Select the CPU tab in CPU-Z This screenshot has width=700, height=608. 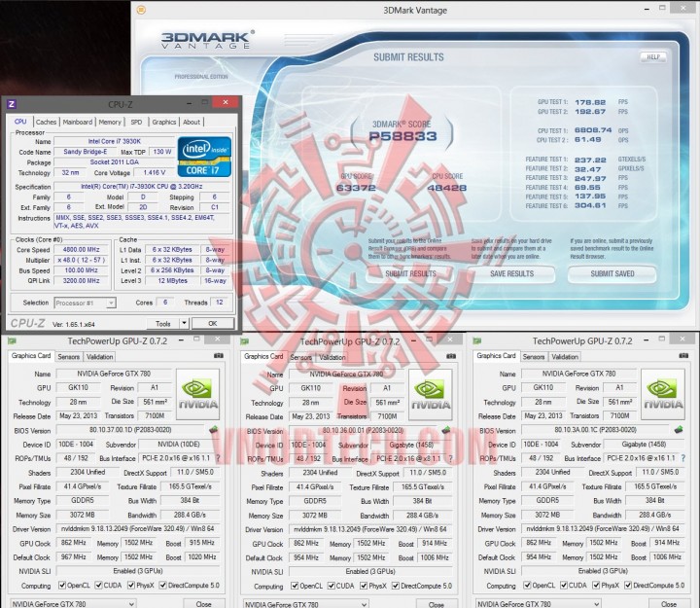click(20, 122)
